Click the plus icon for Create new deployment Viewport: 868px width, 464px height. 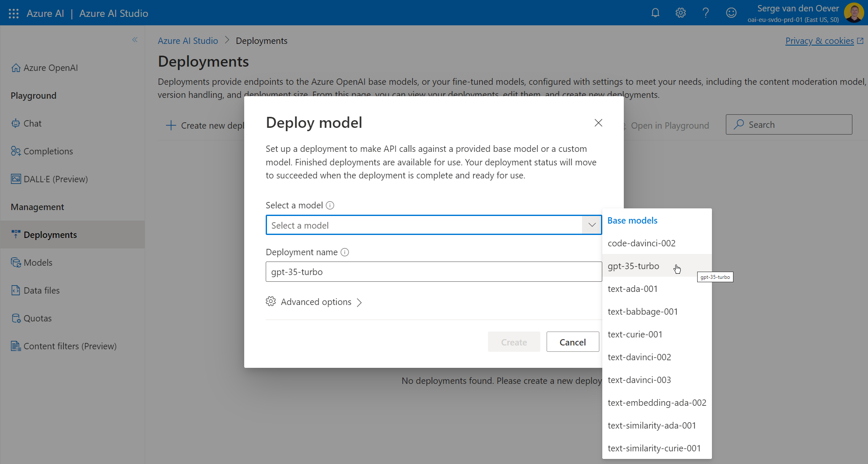coord(171,125)
